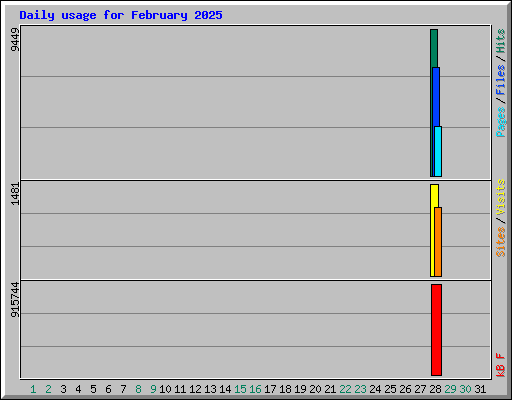Click day 23 on the x-axis
The width and height of the screenshot is (512, 400).
click(360, 389)
